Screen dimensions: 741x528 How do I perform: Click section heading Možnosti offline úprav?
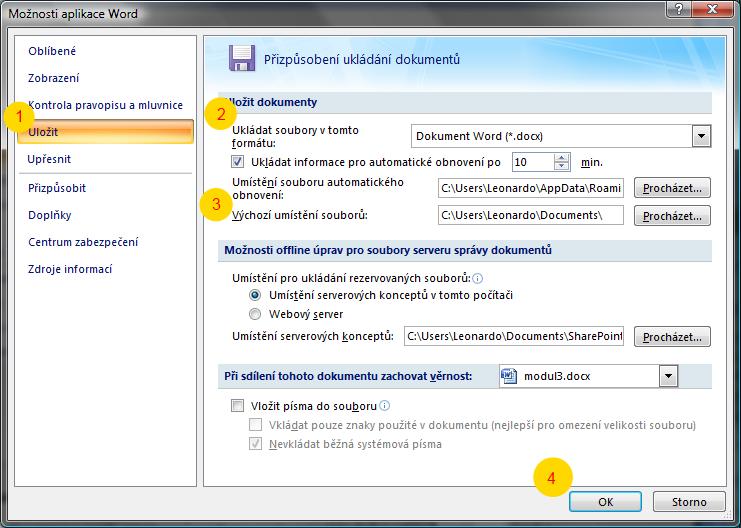[x=388, y=250]
